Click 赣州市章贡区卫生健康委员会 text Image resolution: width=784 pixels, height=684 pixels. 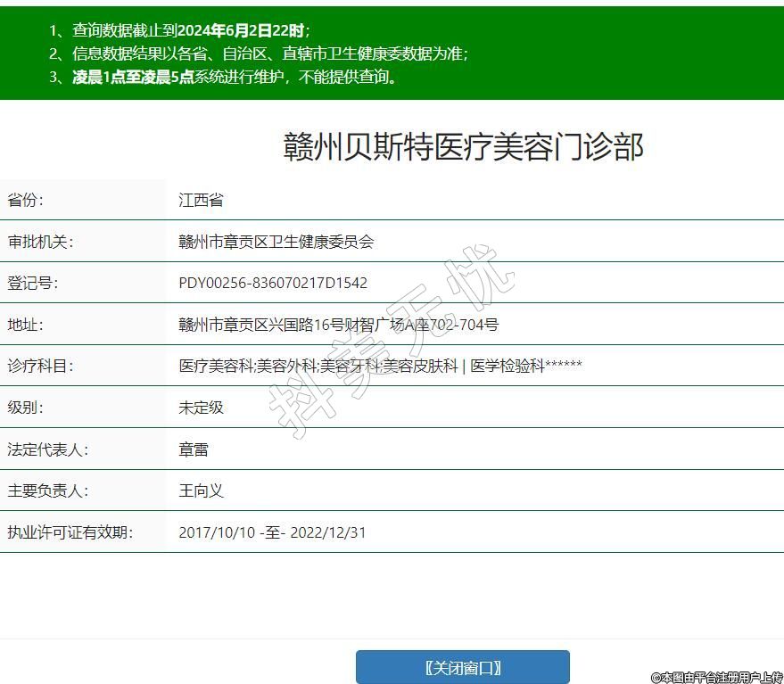pos(276,242)
